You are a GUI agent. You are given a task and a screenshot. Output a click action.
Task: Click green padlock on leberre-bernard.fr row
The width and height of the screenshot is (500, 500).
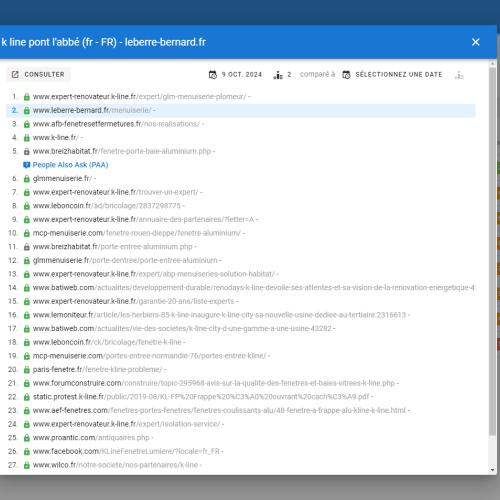tap(27, 111)
